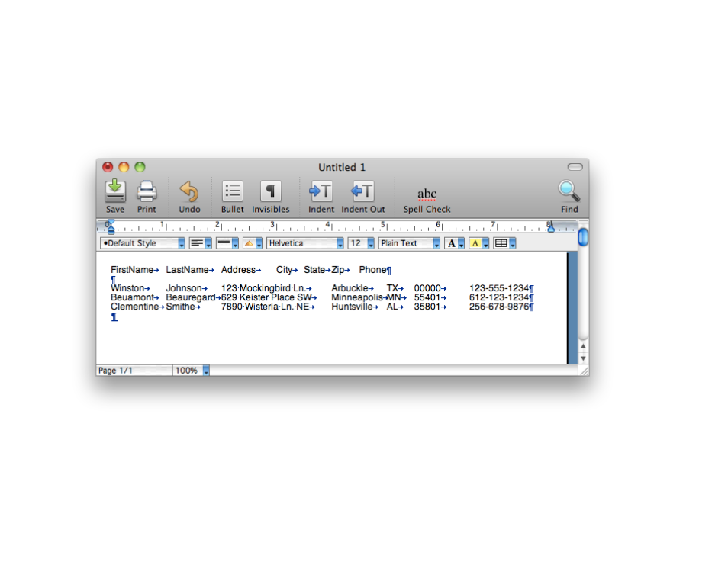This screenshot has height=562, width=728.
Task: Click the city Arbuckle
Action: 350,288
